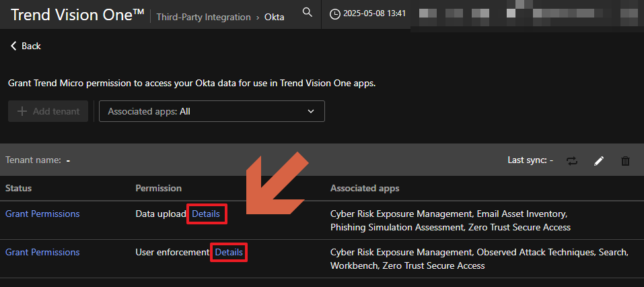Click Grant Permissions for Data upload
The height and width of the screenshot is (287, 644).
(42, 214)
